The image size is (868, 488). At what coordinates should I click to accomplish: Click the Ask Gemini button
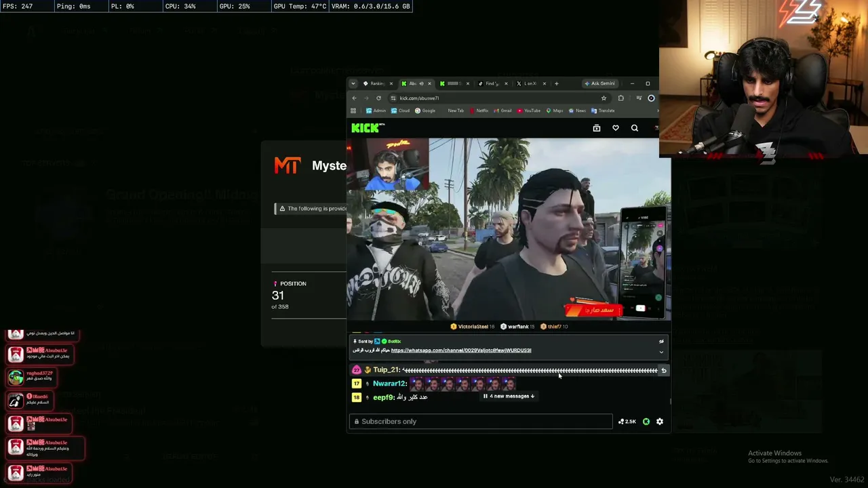tap(599, 83)
